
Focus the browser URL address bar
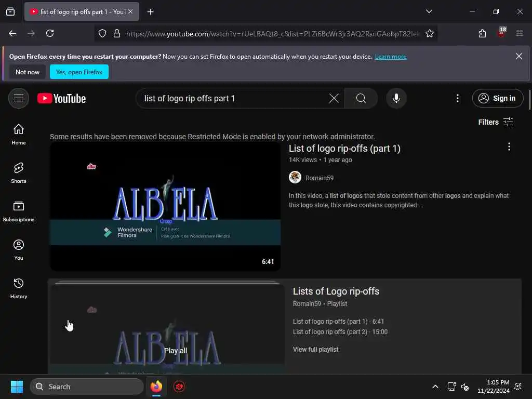272,34
